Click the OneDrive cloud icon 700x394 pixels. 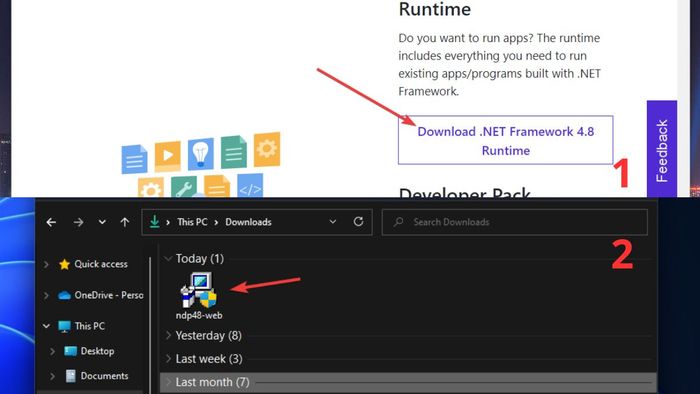pos(64,295)
